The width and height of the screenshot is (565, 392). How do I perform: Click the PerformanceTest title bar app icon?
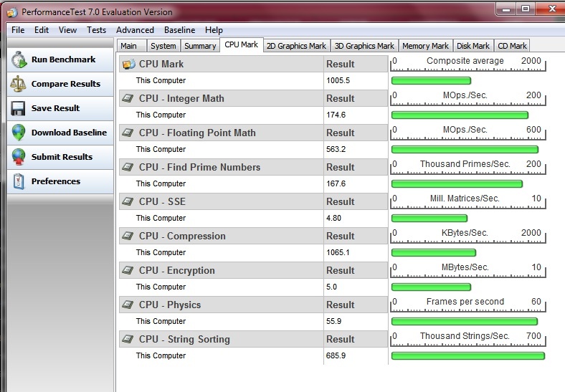(12, 13)
